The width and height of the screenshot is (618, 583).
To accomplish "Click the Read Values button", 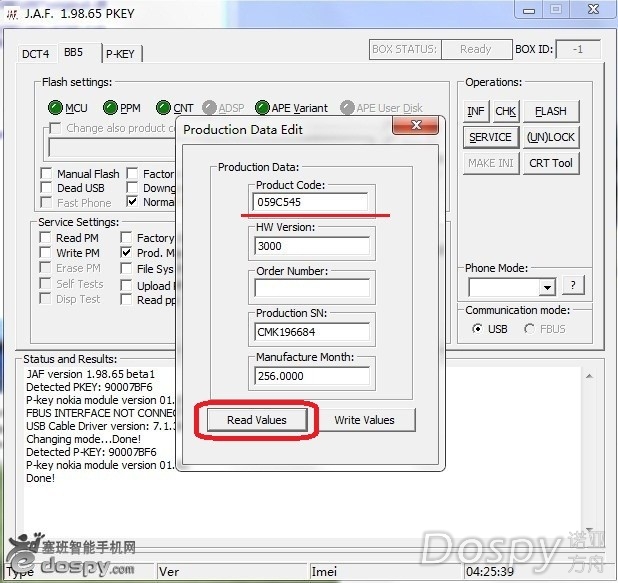I will coord(257,420).
